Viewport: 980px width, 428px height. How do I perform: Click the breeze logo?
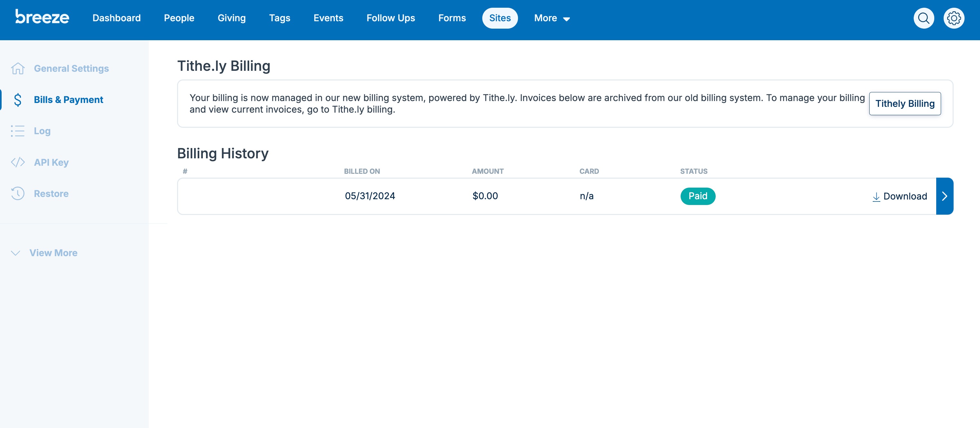pos(42,17)
